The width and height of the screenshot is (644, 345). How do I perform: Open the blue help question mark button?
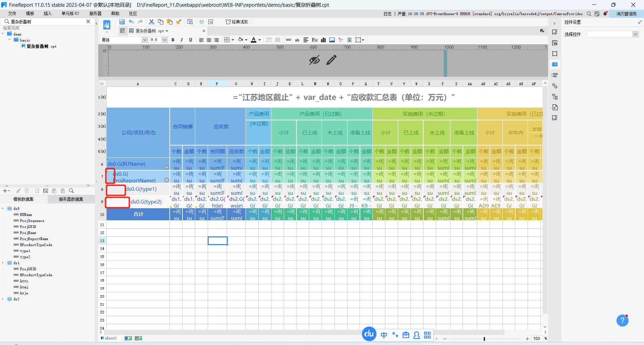click(622, 321)
